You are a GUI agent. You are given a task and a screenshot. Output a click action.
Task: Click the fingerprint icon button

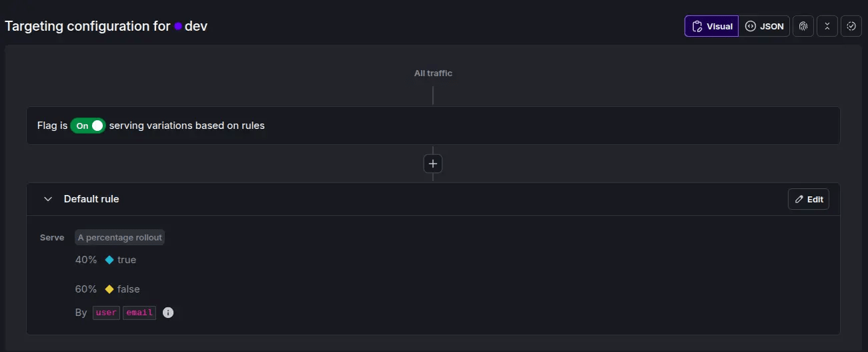(803, 26)
